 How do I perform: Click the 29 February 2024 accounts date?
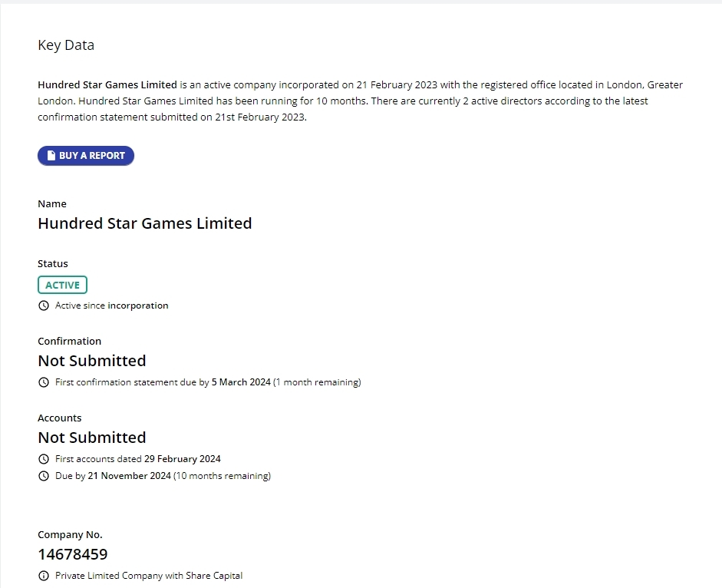pos(183,459)
